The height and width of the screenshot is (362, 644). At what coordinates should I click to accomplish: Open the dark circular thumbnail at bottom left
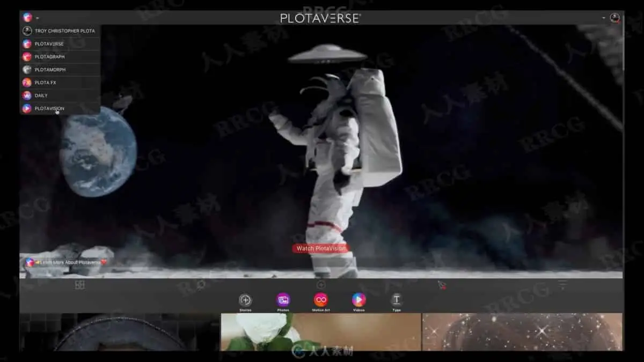pos(119,332)
